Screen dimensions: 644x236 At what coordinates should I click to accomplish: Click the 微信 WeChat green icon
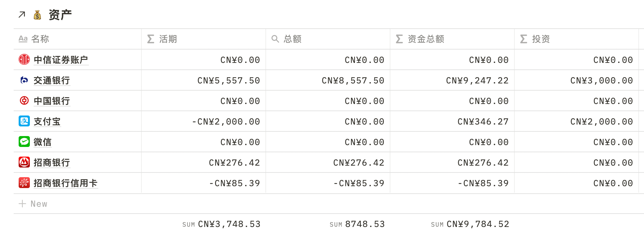click(x=24, y=142)
